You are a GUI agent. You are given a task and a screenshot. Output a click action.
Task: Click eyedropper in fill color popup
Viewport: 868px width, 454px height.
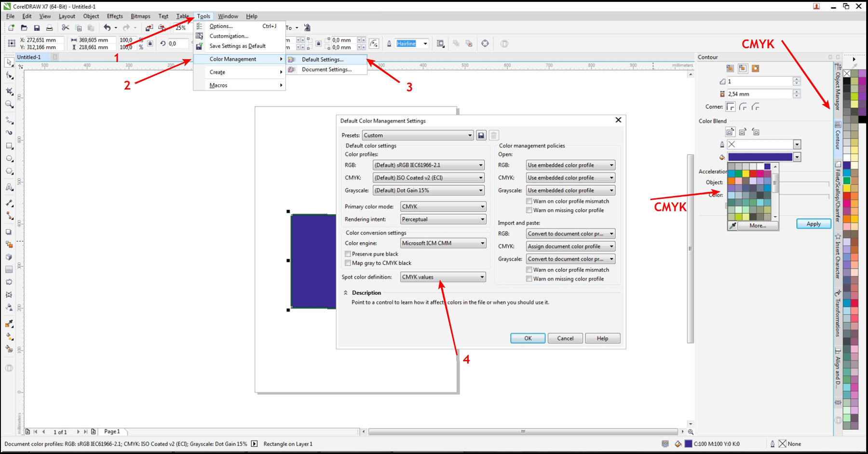(x=732, y=226)
